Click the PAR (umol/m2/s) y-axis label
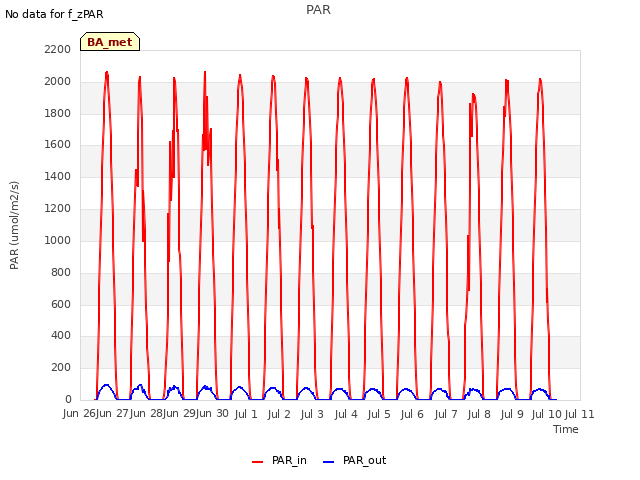 [x=14, y=225]
